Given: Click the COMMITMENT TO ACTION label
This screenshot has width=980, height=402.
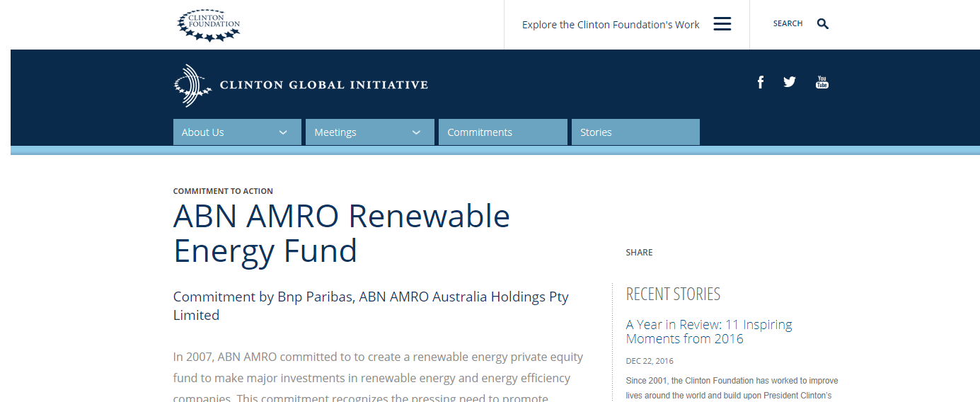Looking at the screenshot, I should click(x=223, y=191).
